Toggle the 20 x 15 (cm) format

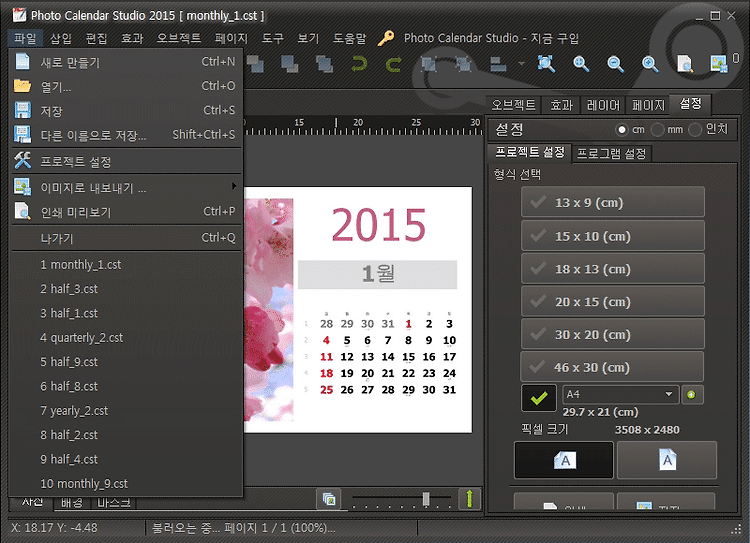[613, 302]
